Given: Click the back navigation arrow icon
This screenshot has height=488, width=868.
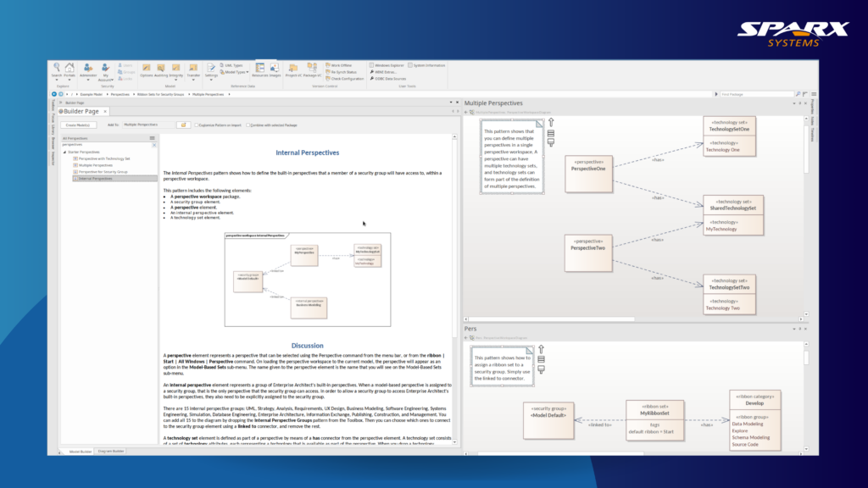Looking at the screenshot, I should pyautogui.click(x=54, y=94).
